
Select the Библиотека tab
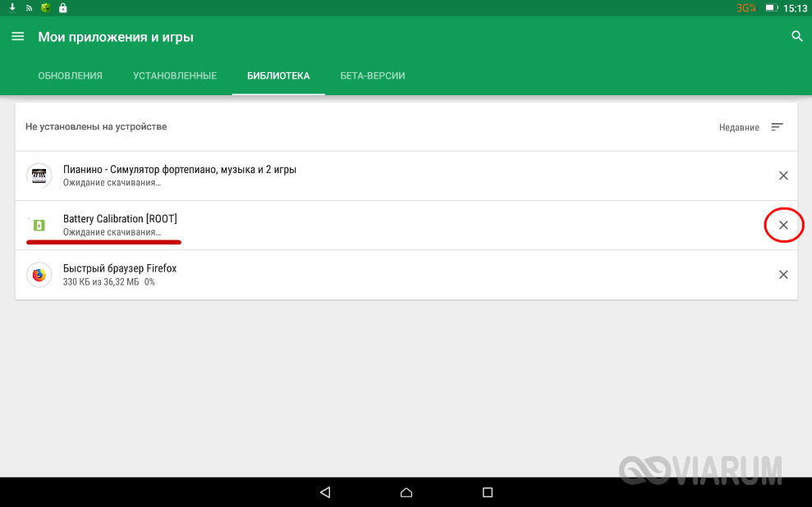coord(278,75)
